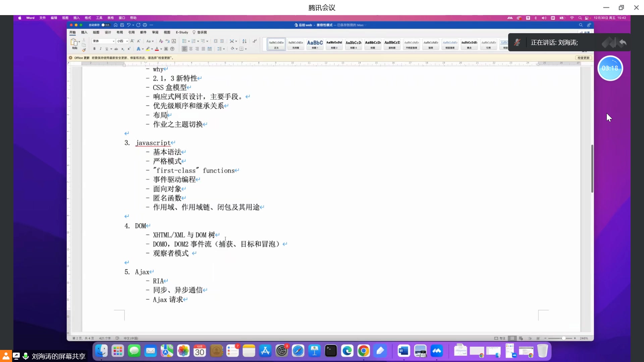Open the bullet list dropdown arrow

(x=189, y=41)
